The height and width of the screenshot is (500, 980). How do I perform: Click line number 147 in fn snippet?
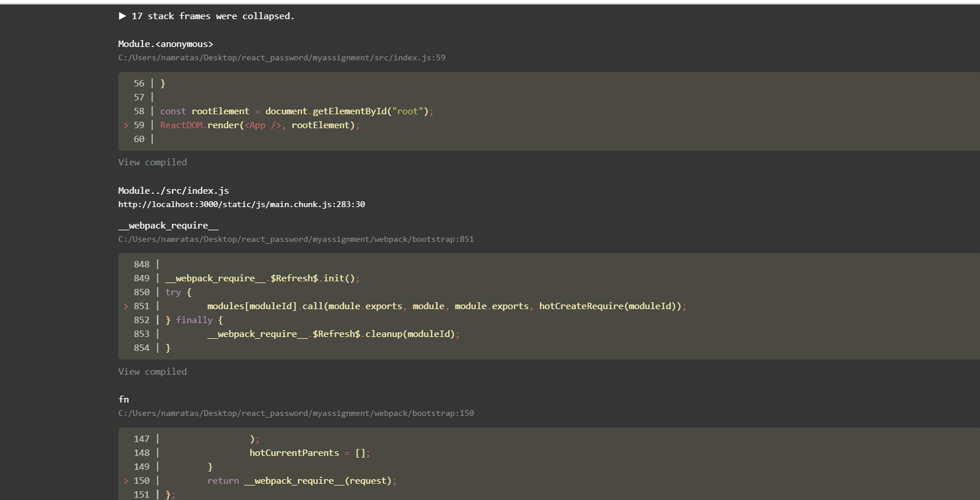point(142,439)
